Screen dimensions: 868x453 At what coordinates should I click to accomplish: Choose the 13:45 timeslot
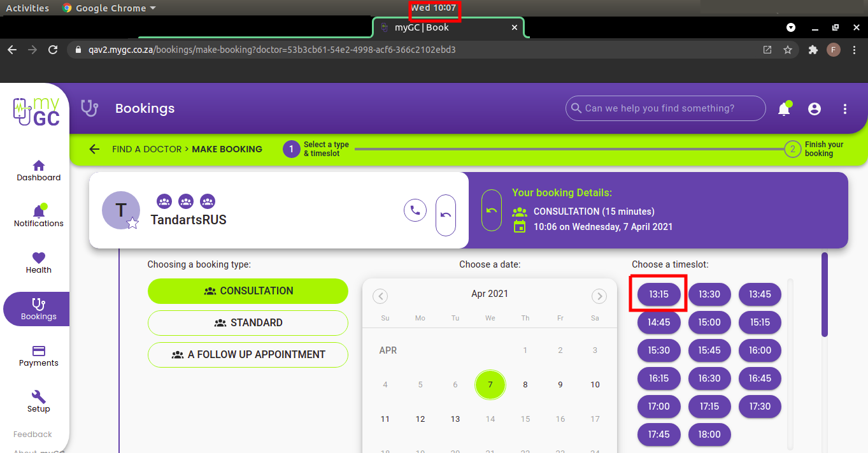pyautogui.click(x=760, y=294)
